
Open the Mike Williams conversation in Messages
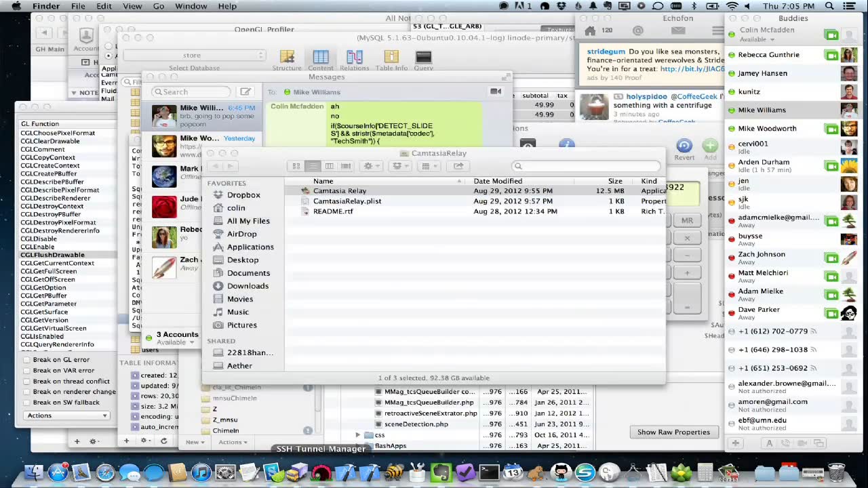pos(203,115)
